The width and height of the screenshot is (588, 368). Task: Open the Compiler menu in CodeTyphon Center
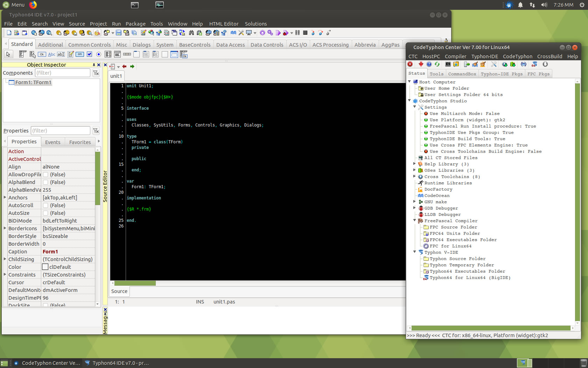click(455, 56)
